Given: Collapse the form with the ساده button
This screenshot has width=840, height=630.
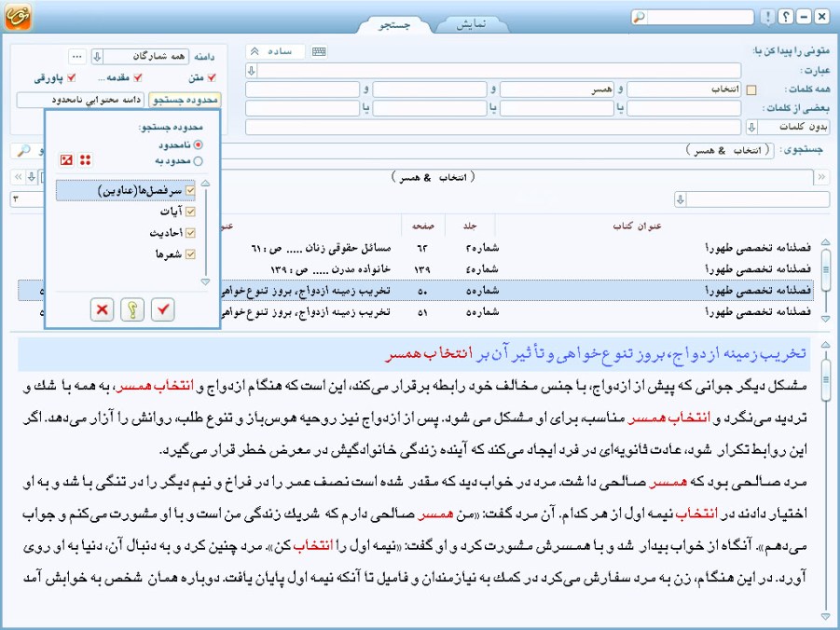Looking at the screenshot, I should 275,51.
